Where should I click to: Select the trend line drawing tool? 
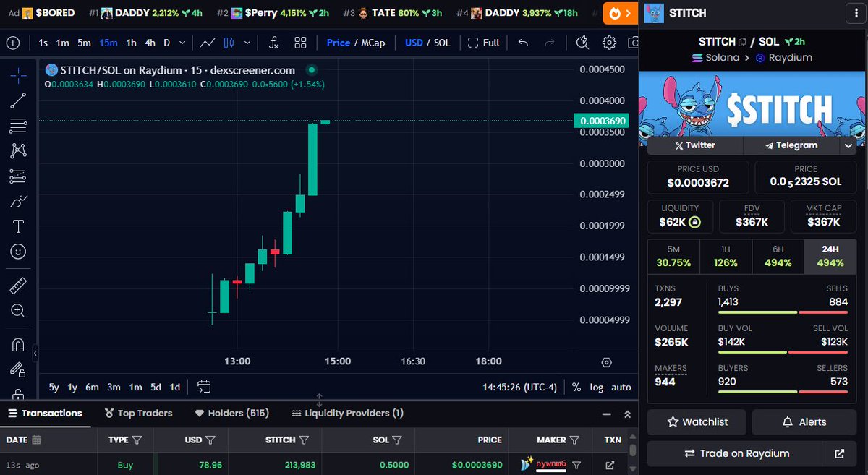click(18, 100)
